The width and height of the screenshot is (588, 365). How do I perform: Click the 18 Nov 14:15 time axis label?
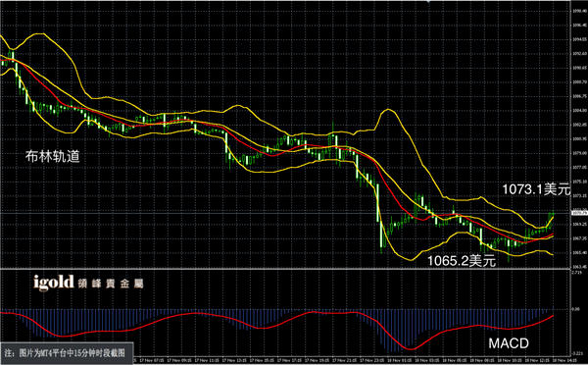point(561,360)
